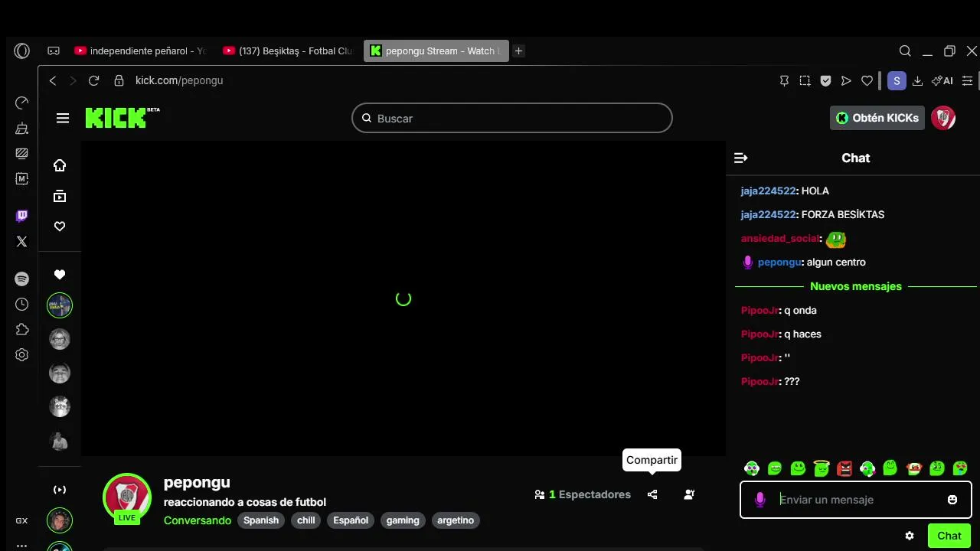Open the gamepad tab icon
This screenshot has height=551, width=980.
click(x=54, y=51)
